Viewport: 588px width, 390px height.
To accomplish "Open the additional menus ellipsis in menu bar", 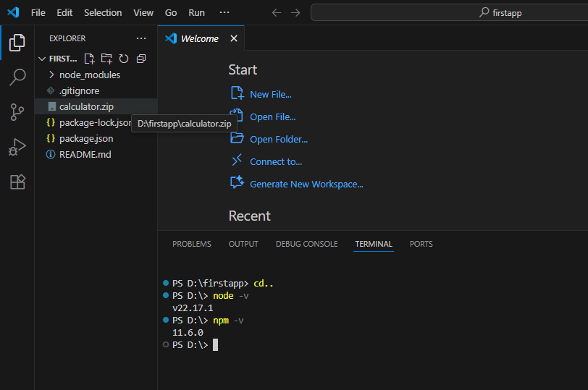I will 224,12.
